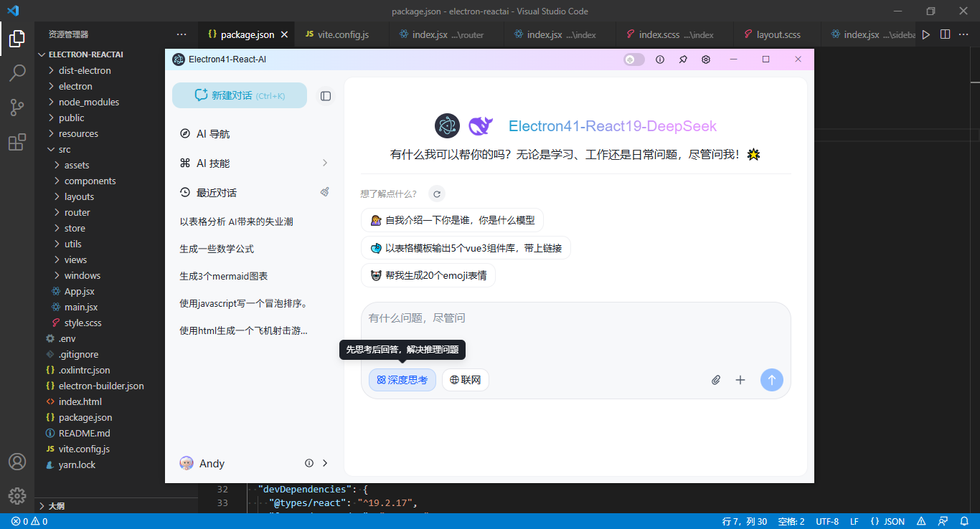
Task: Open the Accounts icon in activity bar
Action: [x=17, y=462]
